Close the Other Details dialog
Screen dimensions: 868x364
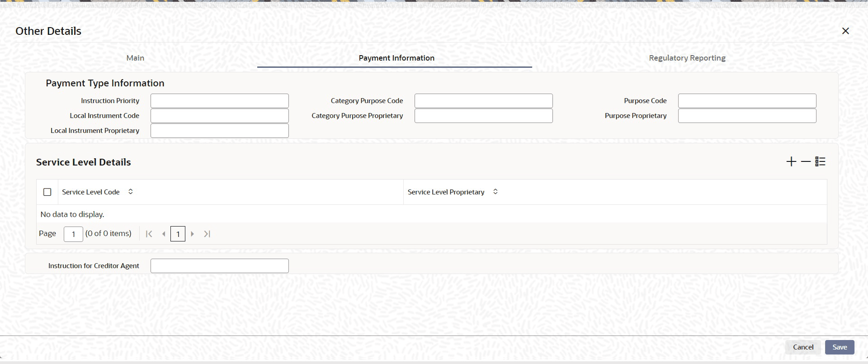click(x=845, y=31)
